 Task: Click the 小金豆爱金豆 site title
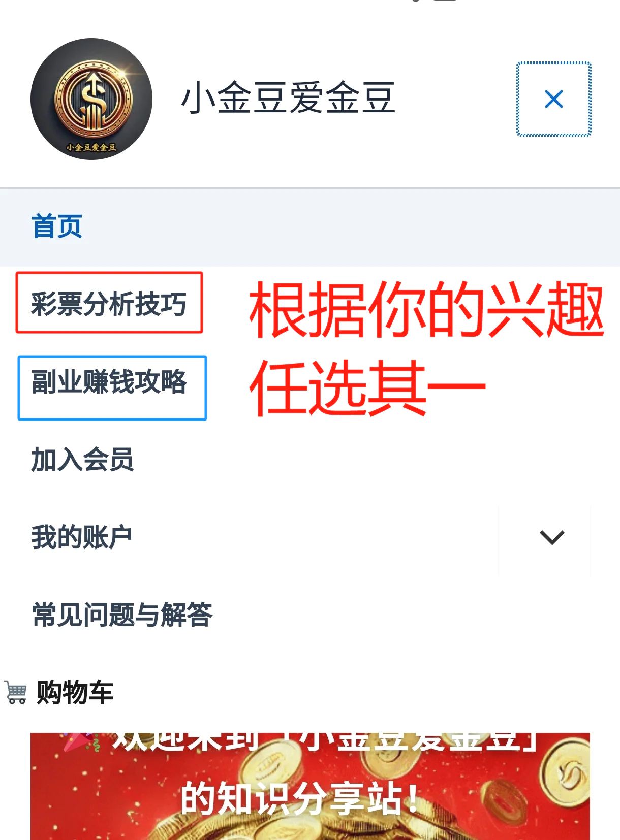click(x=288, y=98)
